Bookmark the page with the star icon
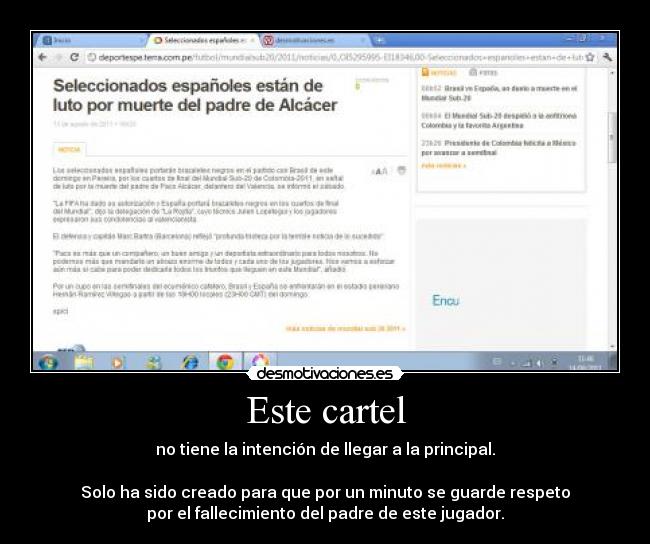 point(589,57)
